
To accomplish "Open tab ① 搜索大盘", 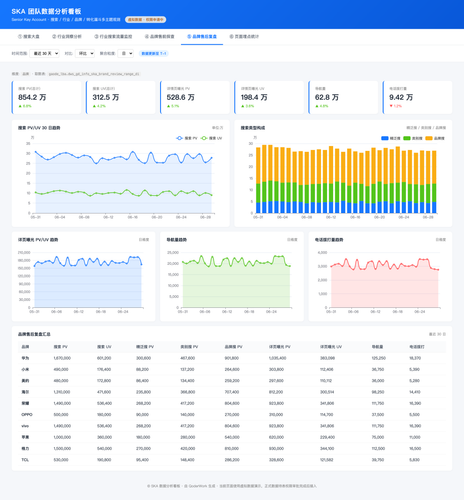I will [x=29, y=36].
